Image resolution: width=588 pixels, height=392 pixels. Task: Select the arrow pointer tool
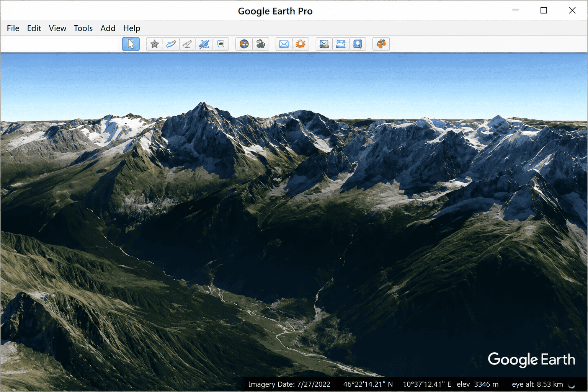pos(131,44)
